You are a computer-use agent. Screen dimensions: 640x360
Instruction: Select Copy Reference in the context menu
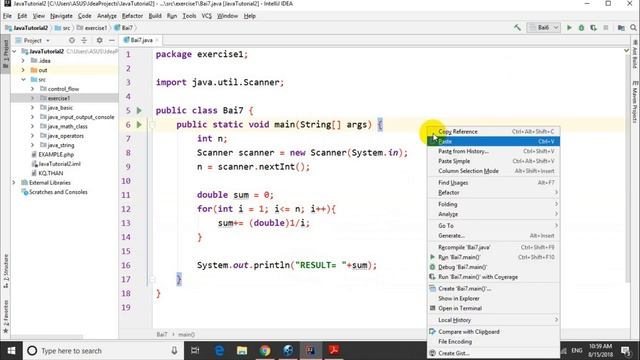[x=493, y=131]
